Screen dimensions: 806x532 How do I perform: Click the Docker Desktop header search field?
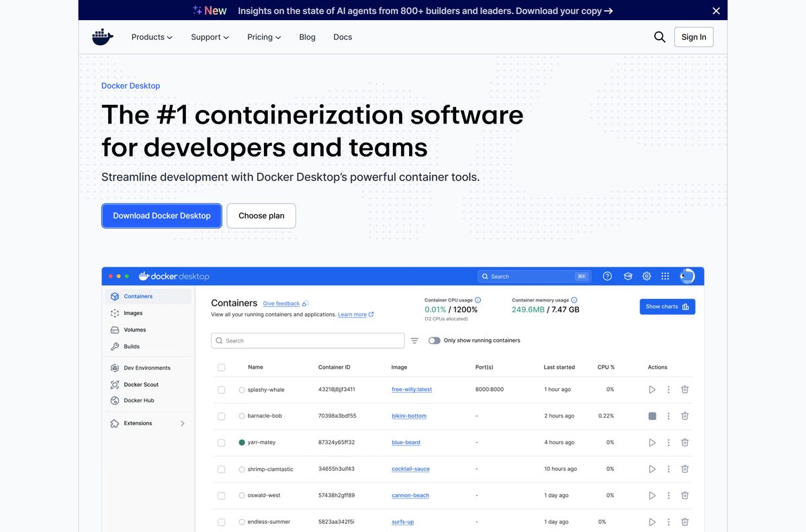(535, 276)
